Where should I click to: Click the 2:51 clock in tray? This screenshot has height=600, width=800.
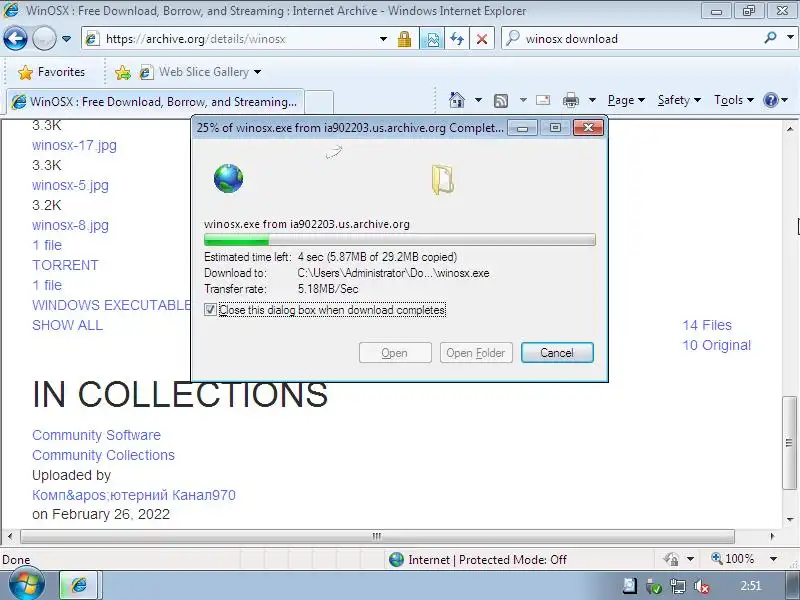click(x=751, y=586)
